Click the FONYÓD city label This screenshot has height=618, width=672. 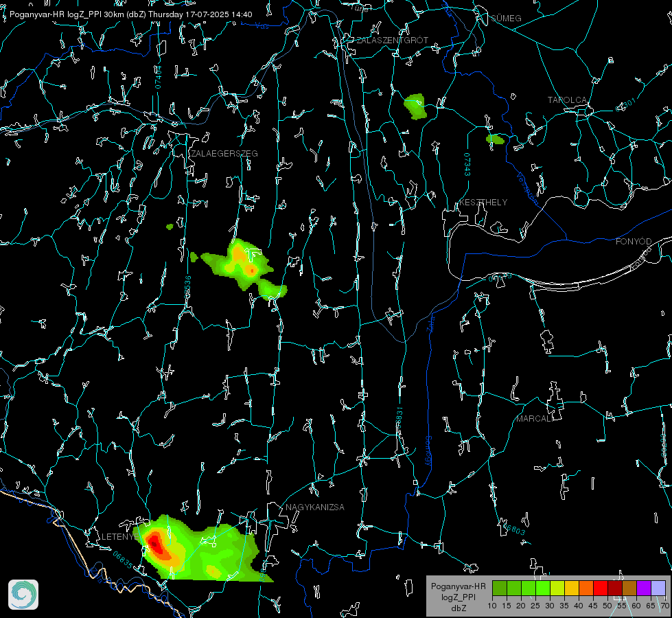point(634,242)
